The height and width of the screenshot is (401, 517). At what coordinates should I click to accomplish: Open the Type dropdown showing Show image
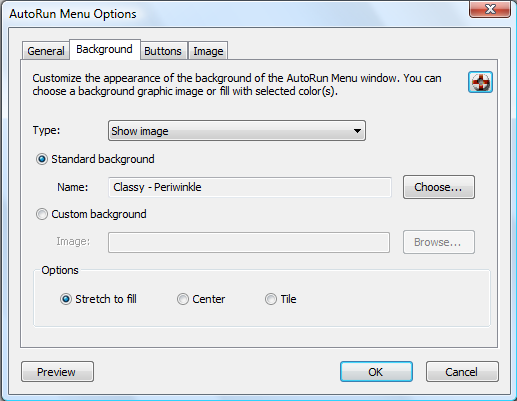click(237, 131)
